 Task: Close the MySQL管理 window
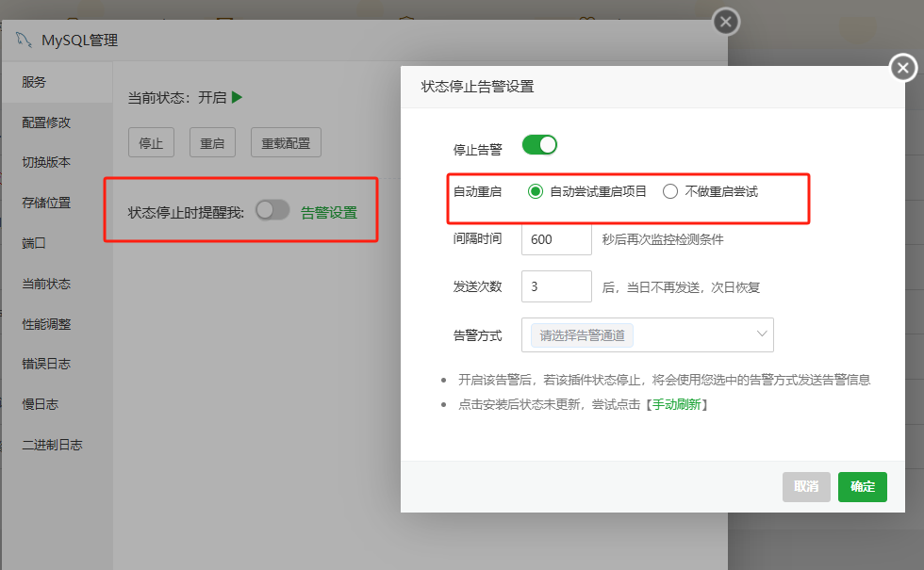coord(726,22)
